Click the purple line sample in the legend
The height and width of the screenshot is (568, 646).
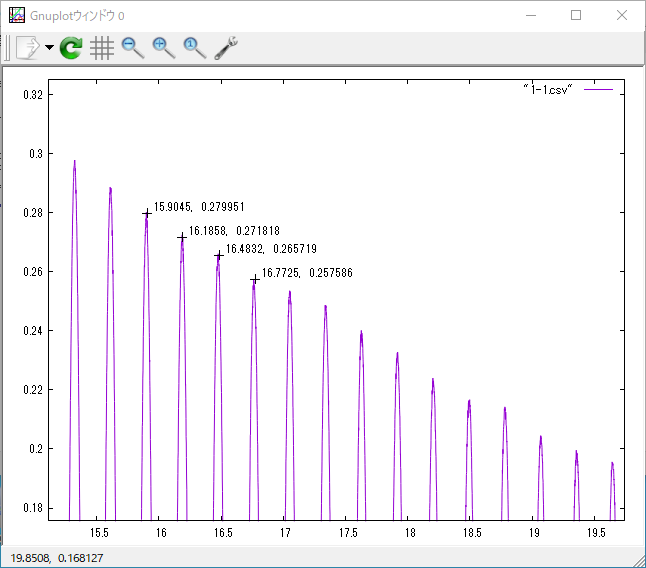point(598,89)
